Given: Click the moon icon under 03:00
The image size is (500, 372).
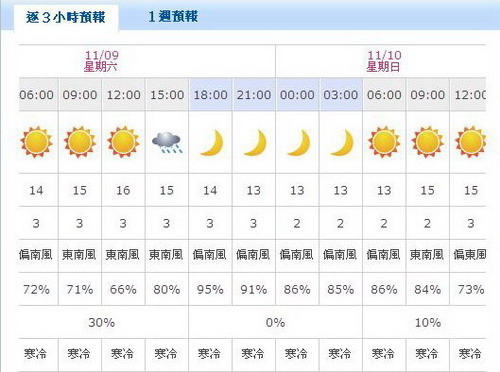Looking at the screenshot, I should [x=342, y=143].
